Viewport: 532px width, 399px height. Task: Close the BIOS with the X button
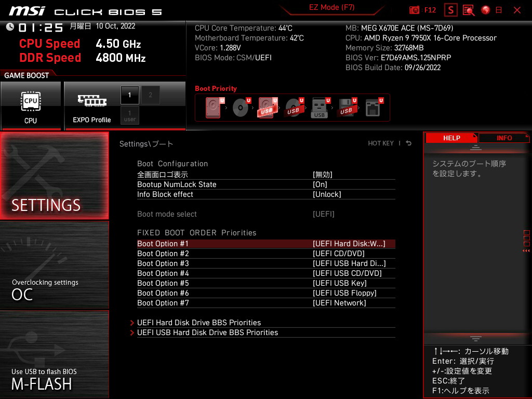click(x=517, y=10)
